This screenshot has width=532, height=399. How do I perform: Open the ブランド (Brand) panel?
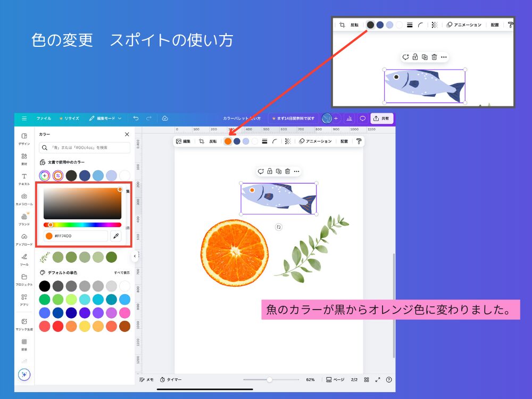click(x=24, y=220)
